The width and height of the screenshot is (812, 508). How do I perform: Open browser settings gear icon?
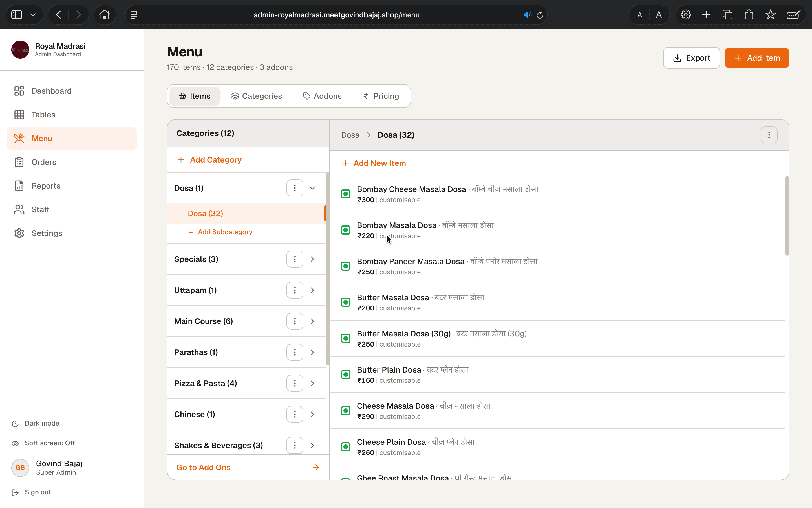(685, 15)
